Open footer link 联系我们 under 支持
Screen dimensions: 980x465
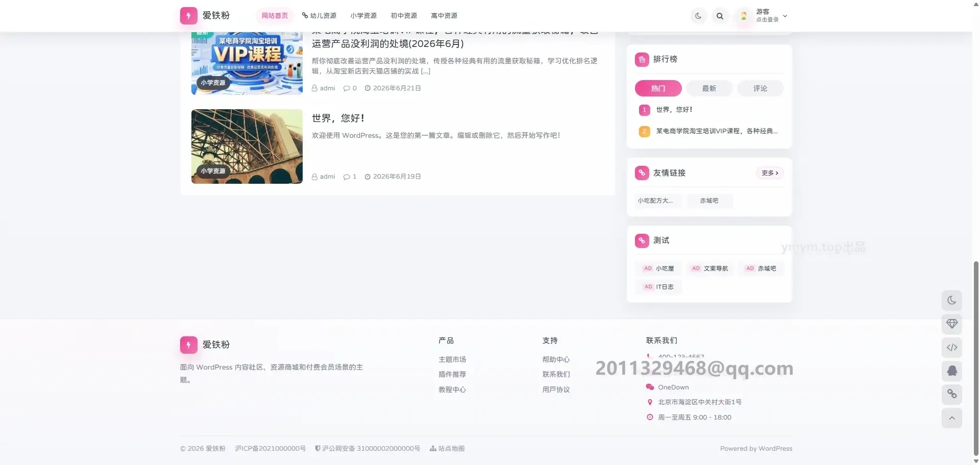tap(556, 375)
